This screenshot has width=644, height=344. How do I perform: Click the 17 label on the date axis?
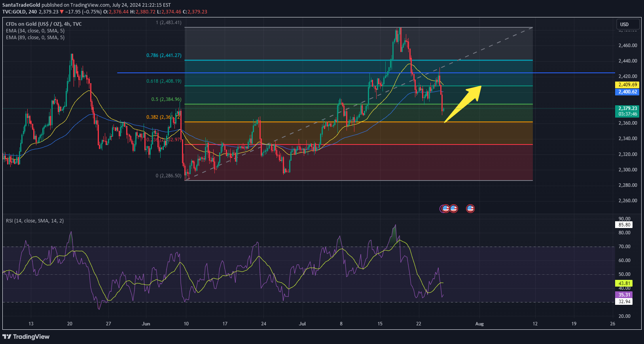click(225, 324)
